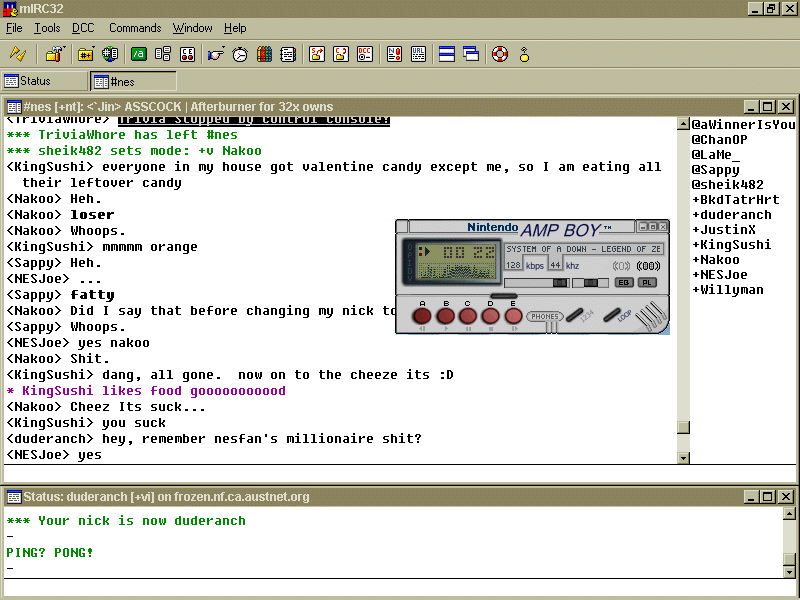Open the options toolbar icon with dropdown arrow
Image resolution: width=800 pixels, height=600 pixels.
click(54, 54)
